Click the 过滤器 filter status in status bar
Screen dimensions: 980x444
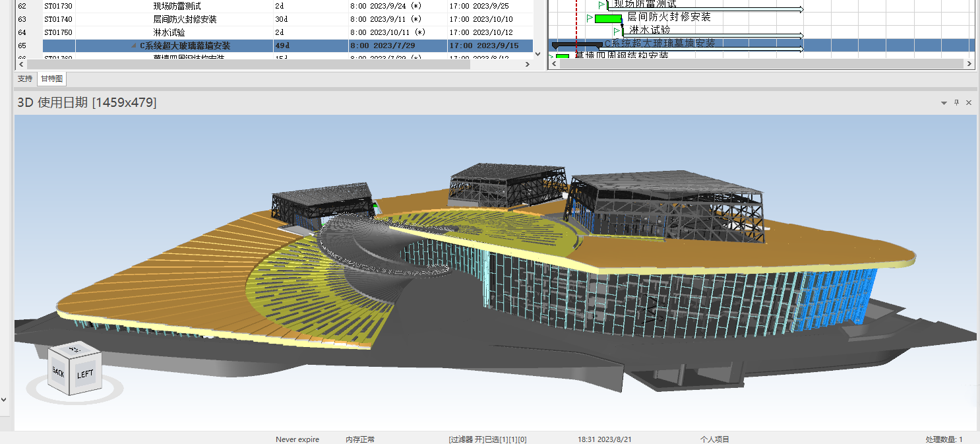tap(487, 439)
